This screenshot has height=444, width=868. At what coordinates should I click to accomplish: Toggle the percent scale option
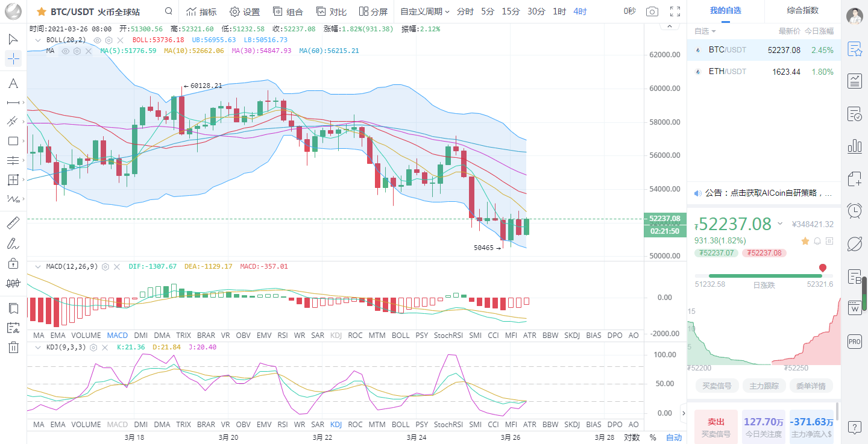[653, 437]
